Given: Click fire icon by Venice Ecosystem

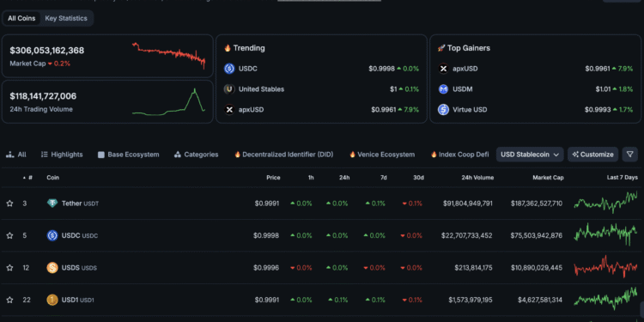Looking at the screenshot, I should tap(352, 155).
